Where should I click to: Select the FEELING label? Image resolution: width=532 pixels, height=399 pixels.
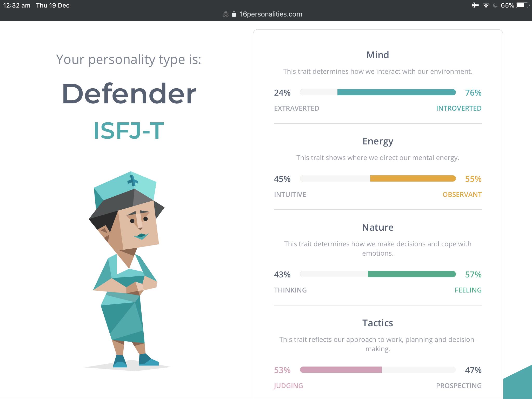pos(468,290)
